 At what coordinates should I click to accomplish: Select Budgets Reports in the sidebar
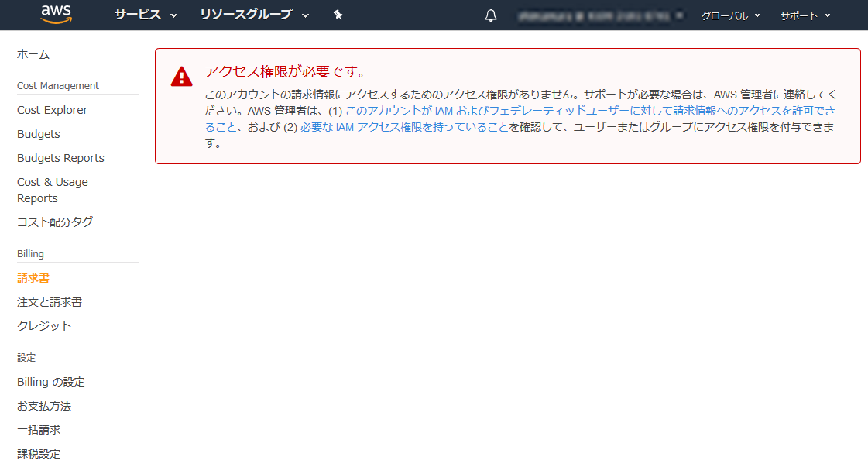(x=60, y=158)
